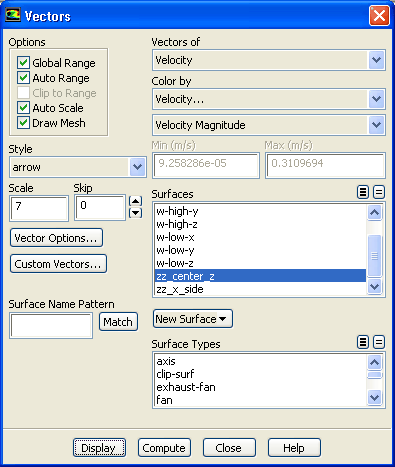The width and height of the screenshot is (395, 467).
Task: Increase Skip value with up arrow
Action: (x=135, y=201)
